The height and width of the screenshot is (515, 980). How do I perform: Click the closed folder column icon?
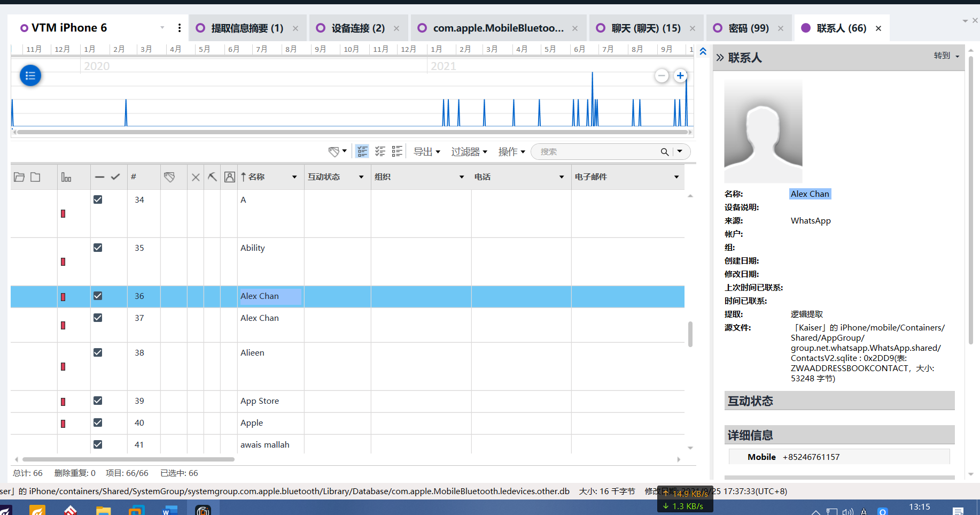(x=35, y=177)
